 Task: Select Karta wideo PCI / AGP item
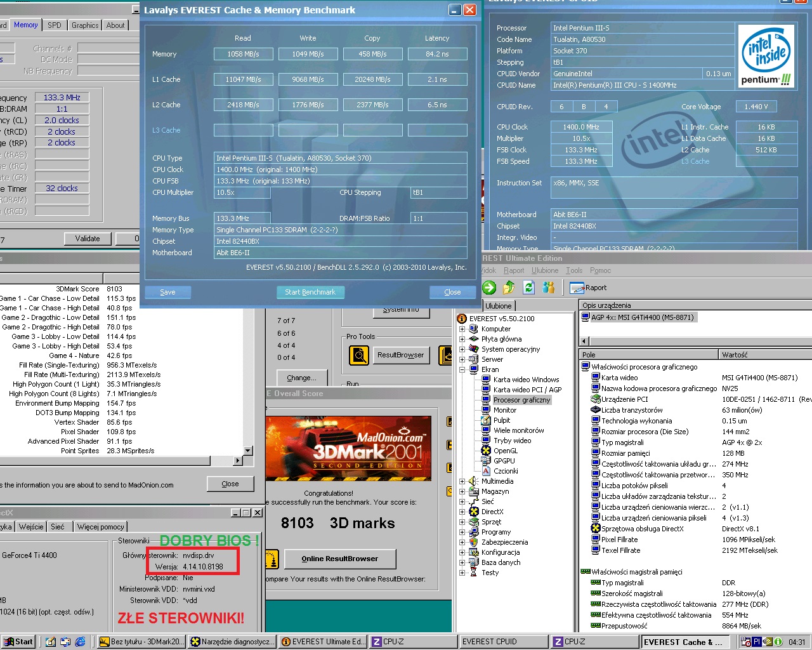[x=527, y=390]
